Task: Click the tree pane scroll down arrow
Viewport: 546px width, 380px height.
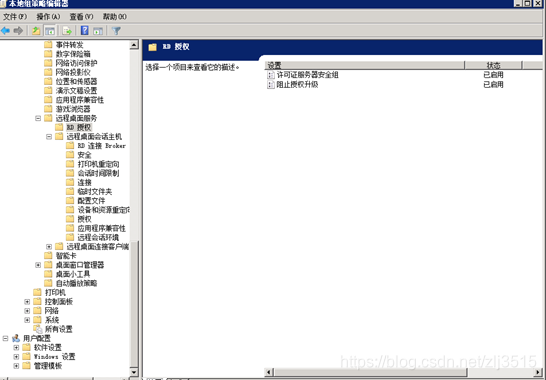Action: point(134,372)
